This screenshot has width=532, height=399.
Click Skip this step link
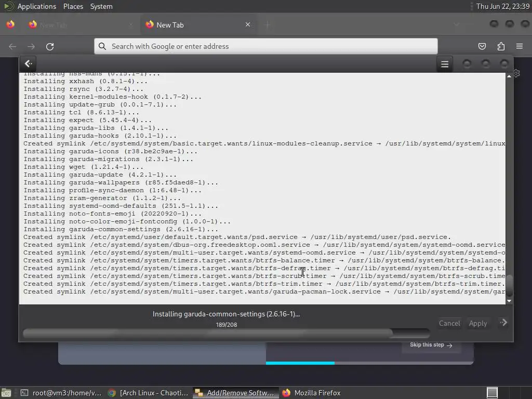click(431, 345)
